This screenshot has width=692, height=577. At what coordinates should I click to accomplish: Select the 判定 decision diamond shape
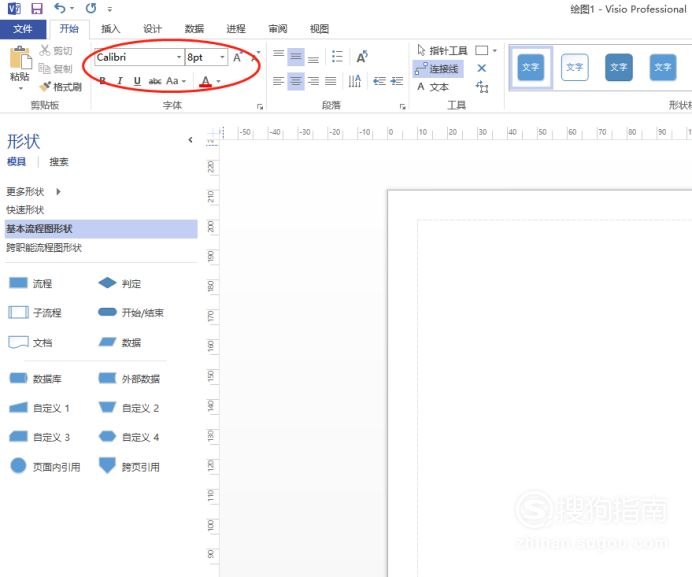point(120,283)
